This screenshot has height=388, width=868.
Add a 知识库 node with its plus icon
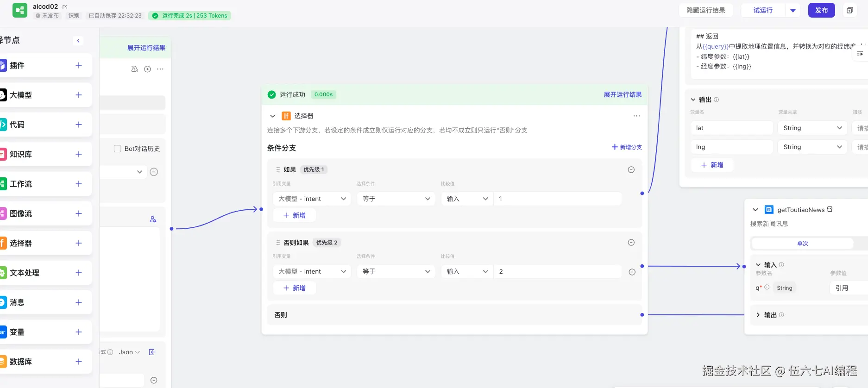pyautogui.click(x=79, y=154)
